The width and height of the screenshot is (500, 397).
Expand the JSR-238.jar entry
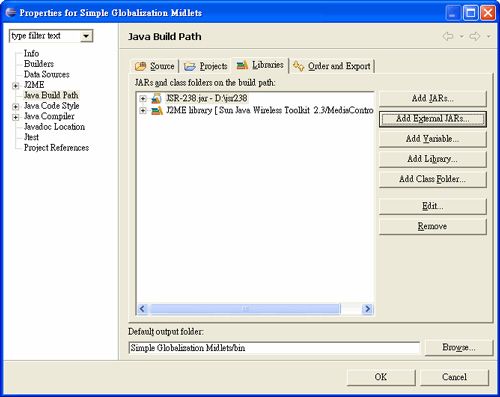(143, 98)
